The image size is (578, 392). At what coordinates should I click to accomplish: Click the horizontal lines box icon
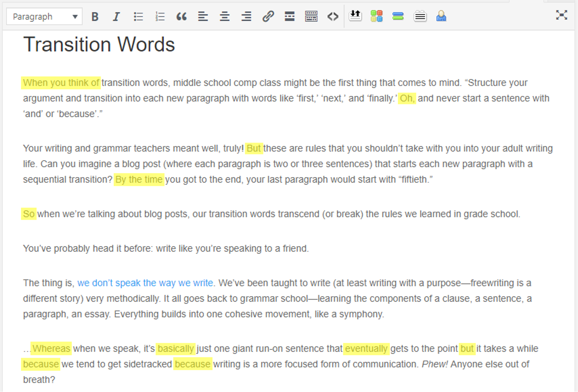(420, 16)
